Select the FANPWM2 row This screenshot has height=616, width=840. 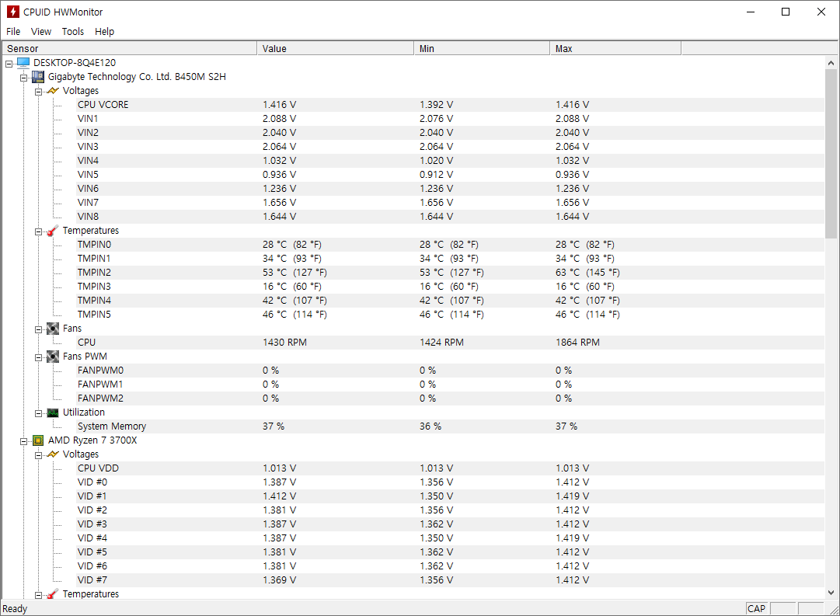click(x=450, y=398)
